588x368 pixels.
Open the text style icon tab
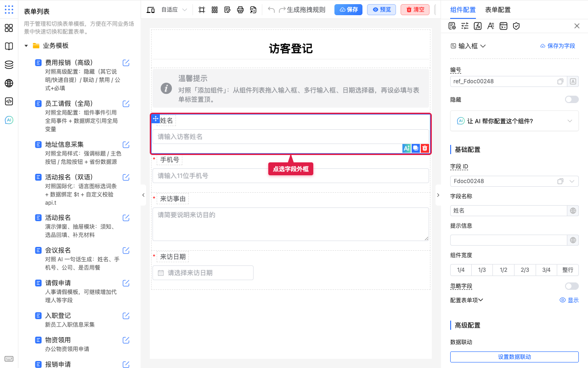[x=491, y=26]
